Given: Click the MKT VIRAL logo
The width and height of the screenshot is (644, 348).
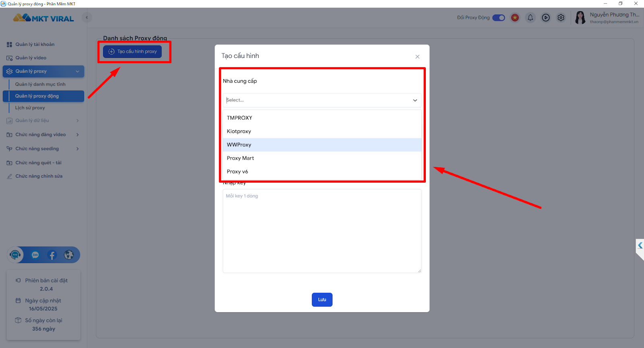Looking at the screenshot, I should coord(43,18).
